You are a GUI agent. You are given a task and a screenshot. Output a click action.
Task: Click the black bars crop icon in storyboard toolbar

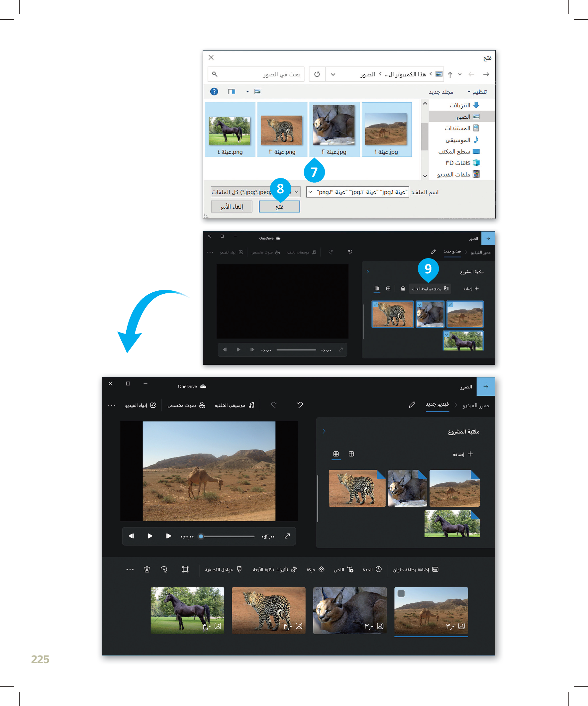[185, 569]
